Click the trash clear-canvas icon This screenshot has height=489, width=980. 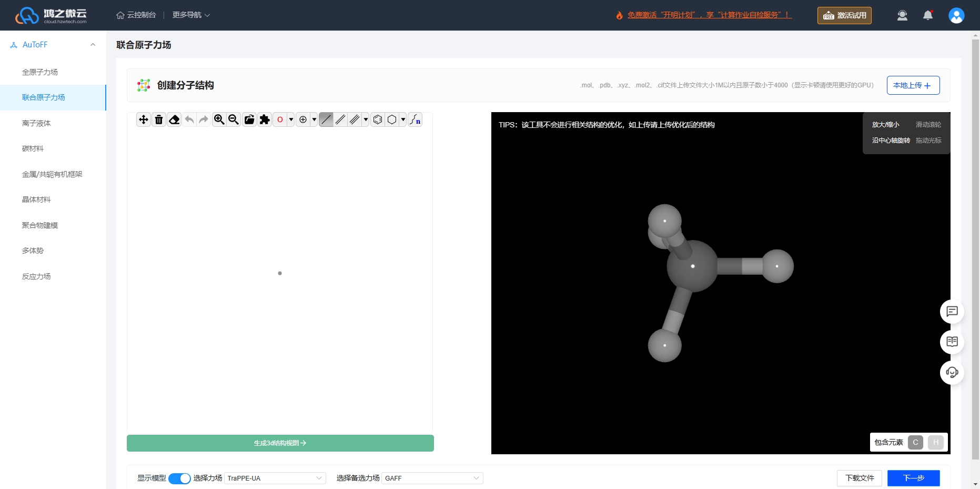[159, 120]
